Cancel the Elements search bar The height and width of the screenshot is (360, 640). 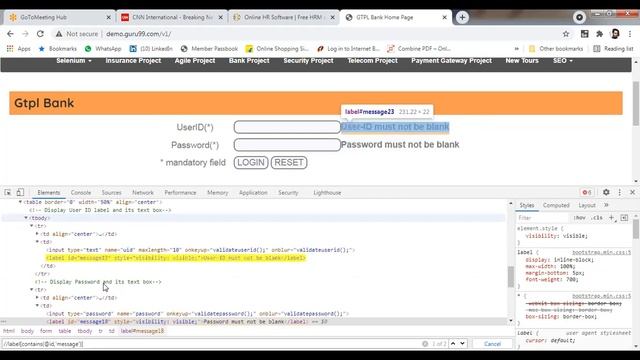pyautogui.click(x=492, y=344)
